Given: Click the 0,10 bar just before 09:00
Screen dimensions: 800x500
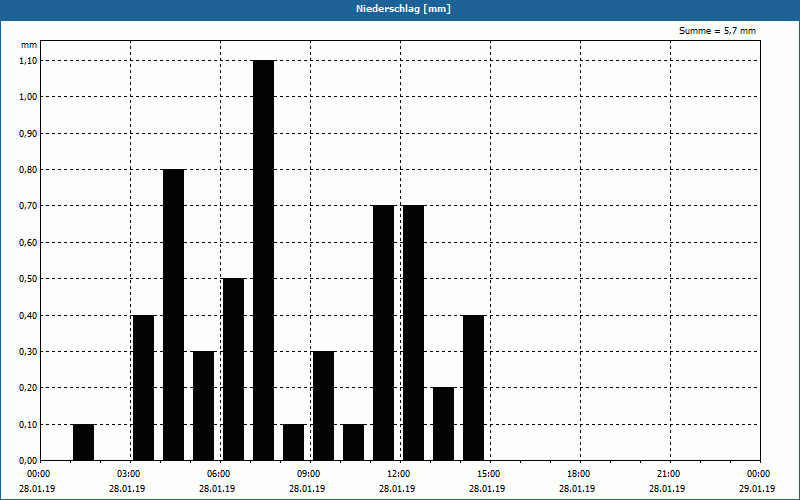Looking at the screenshot, I should coord(293,442).
